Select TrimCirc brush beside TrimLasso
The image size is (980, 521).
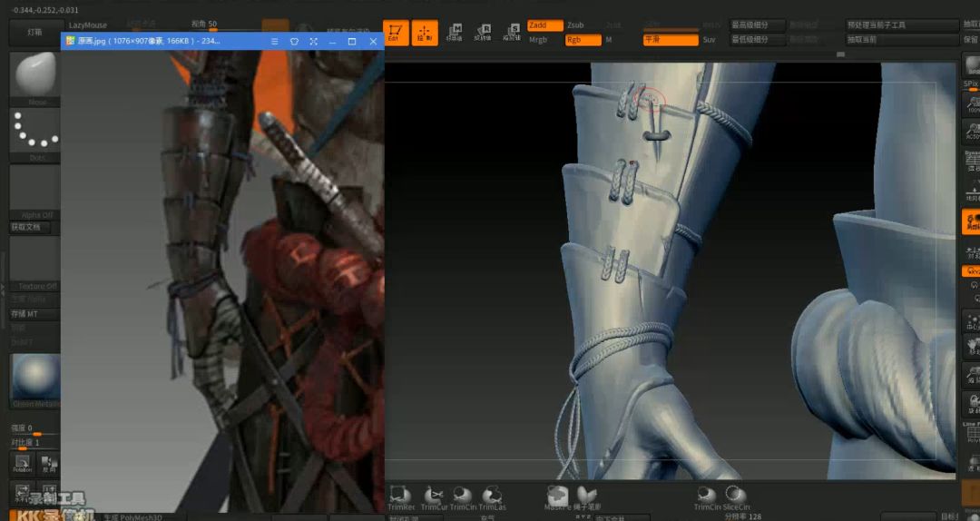click(x=463, y=498)
